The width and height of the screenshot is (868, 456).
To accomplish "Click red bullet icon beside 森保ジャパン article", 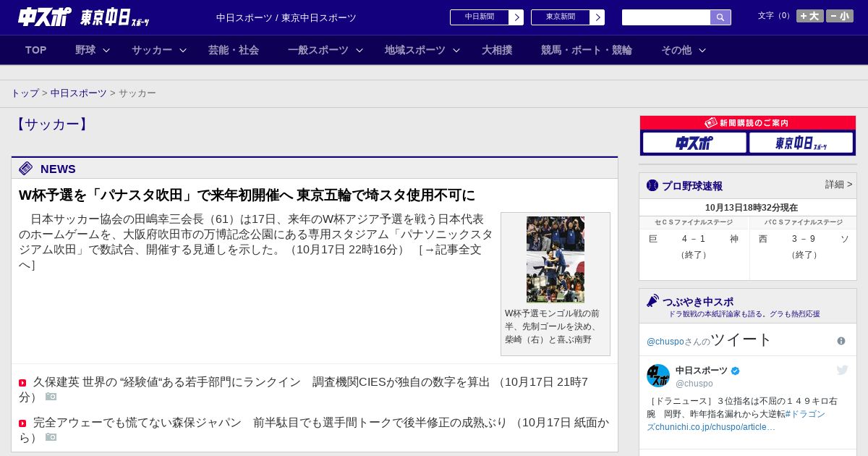I will click(22, 423).
